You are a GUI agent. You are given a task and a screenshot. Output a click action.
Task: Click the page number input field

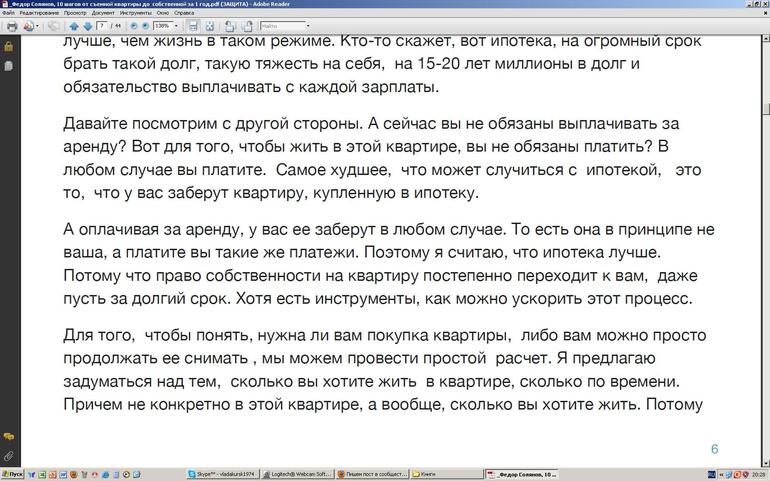102,25
